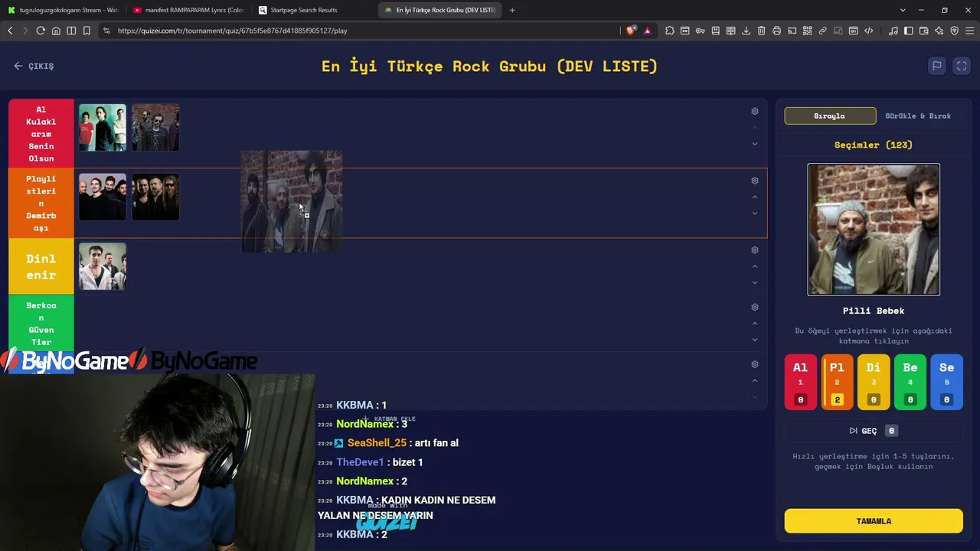
Task: Select first band thumbnail in Playlistlerin Demirbaşı tier
Action: point(103,197)
